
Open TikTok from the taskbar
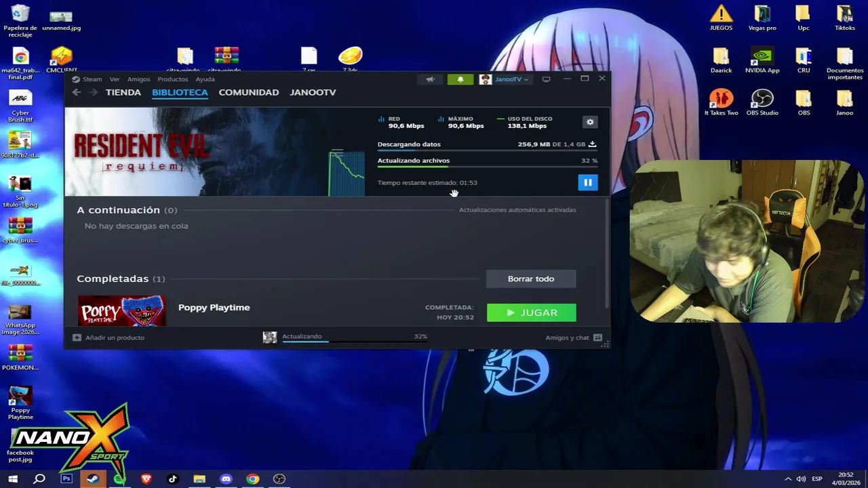pos(172,479)
